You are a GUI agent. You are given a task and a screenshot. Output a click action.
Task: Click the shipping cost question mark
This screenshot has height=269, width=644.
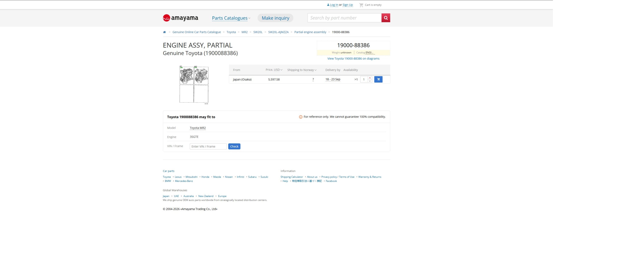point(313,79)
